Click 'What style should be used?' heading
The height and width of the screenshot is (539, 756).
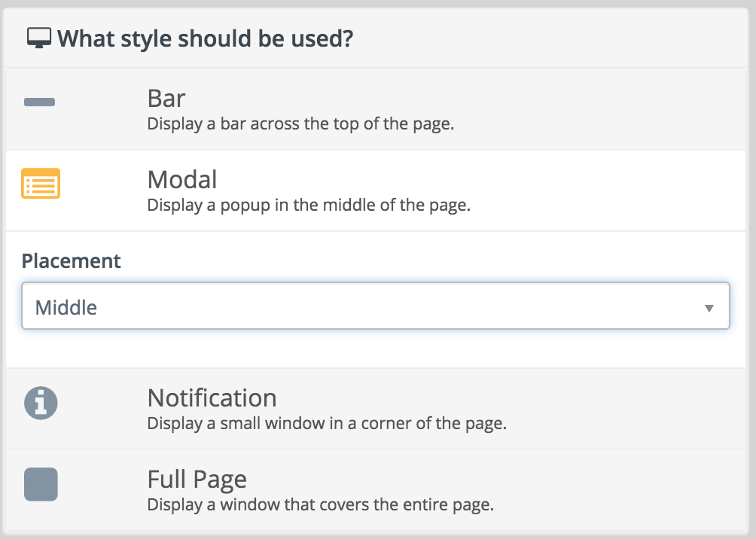click(206, 38)
